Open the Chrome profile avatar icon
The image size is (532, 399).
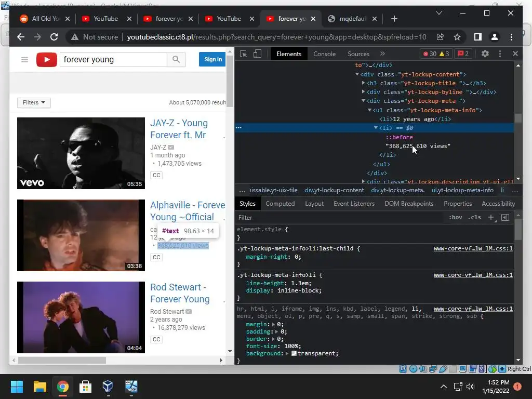click(495, 37)
